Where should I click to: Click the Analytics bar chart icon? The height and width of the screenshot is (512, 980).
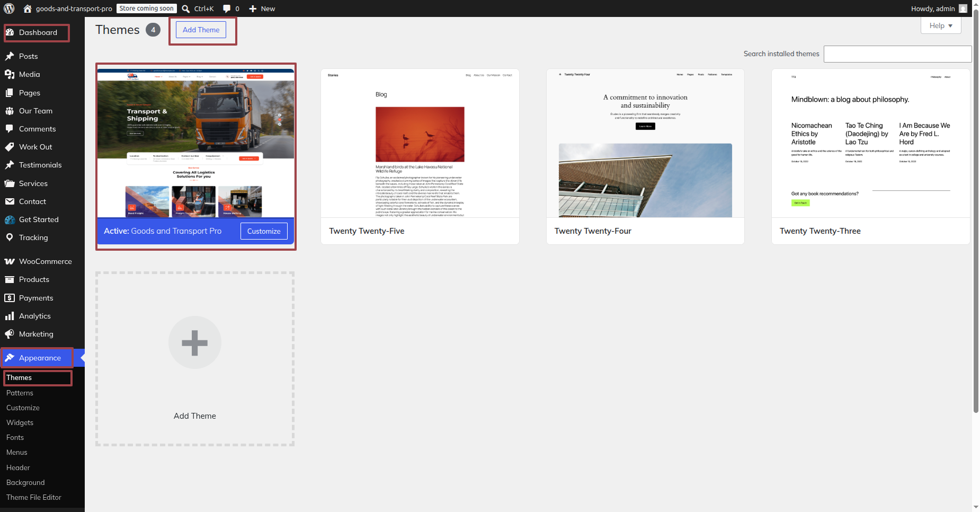pos(10,316)
